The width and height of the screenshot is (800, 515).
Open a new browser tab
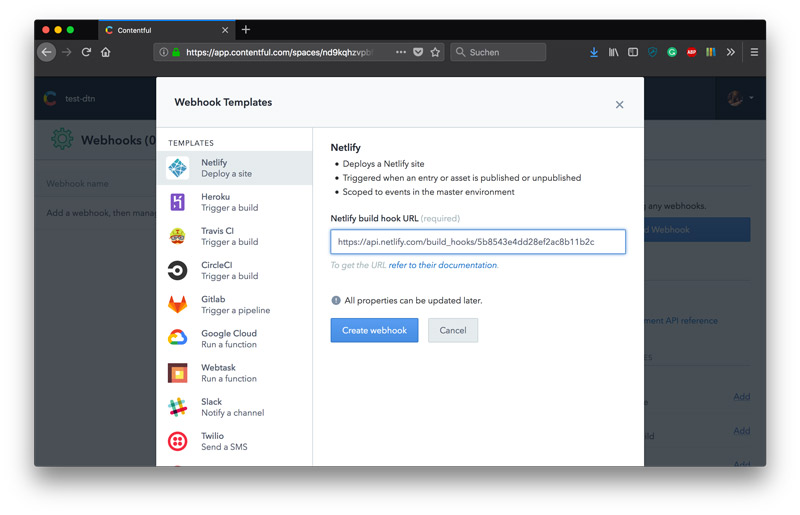pyautogui.click(x=246, y=30)
